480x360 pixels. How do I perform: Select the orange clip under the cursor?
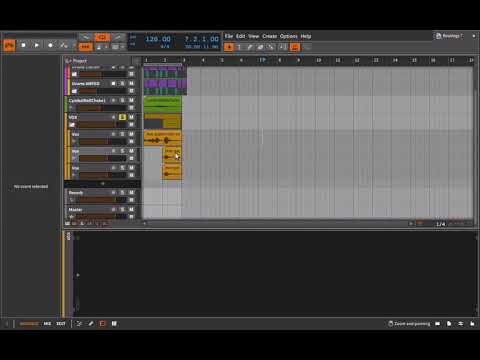(172, 154)
